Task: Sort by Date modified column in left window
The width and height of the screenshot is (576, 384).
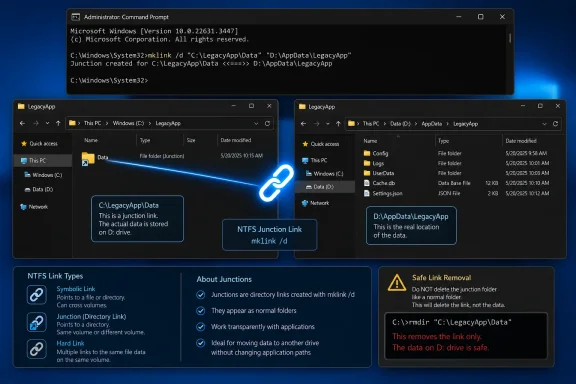Action: click(236, 140)
